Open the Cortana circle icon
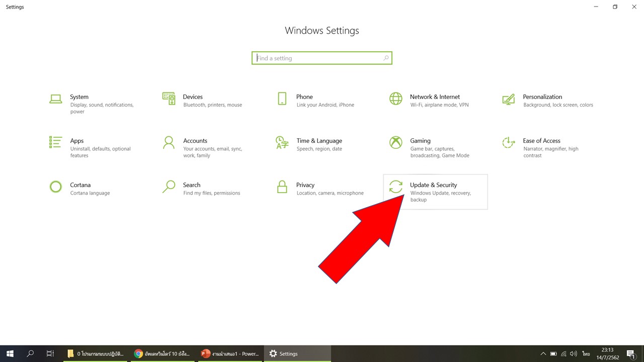 [55, 187]
